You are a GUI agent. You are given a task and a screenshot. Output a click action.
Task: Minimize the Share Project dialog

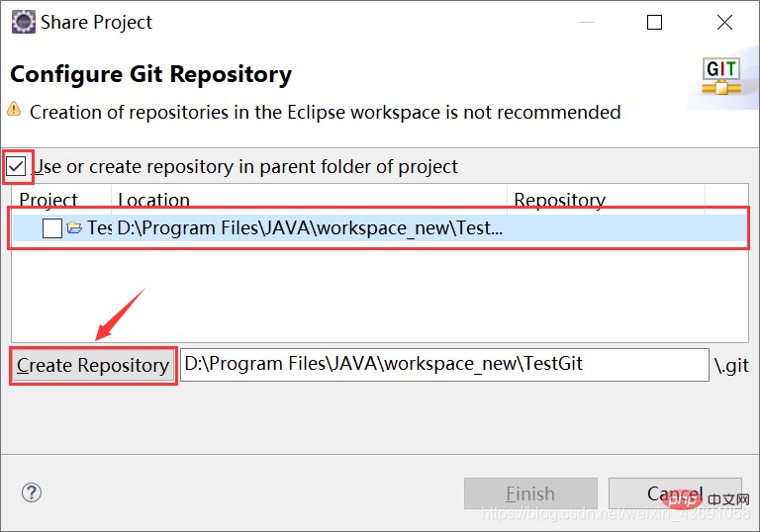click(x=586, y=23)
